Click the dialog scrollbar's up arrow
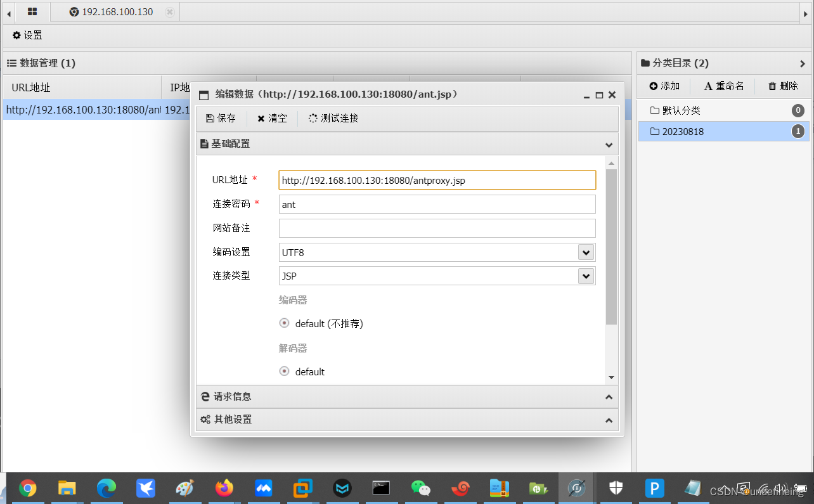The width and height of the screenshot is (814, 504). 611,164
